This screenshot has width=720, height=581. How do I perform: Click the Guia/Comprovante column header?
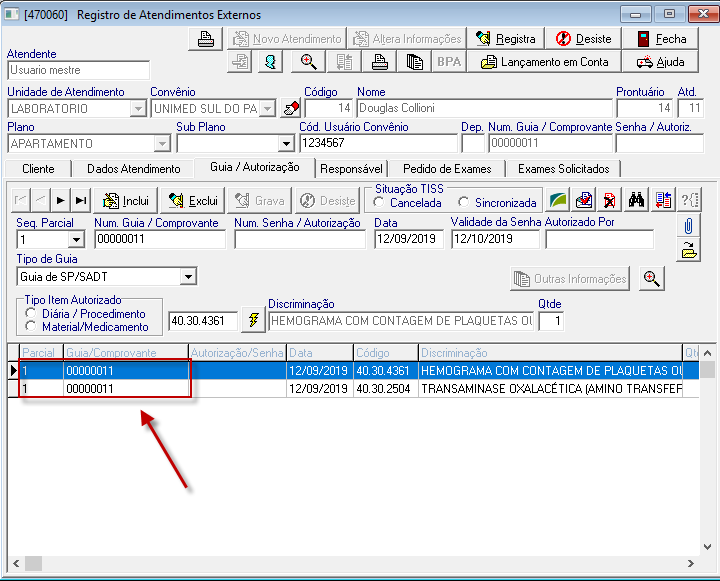125,353
